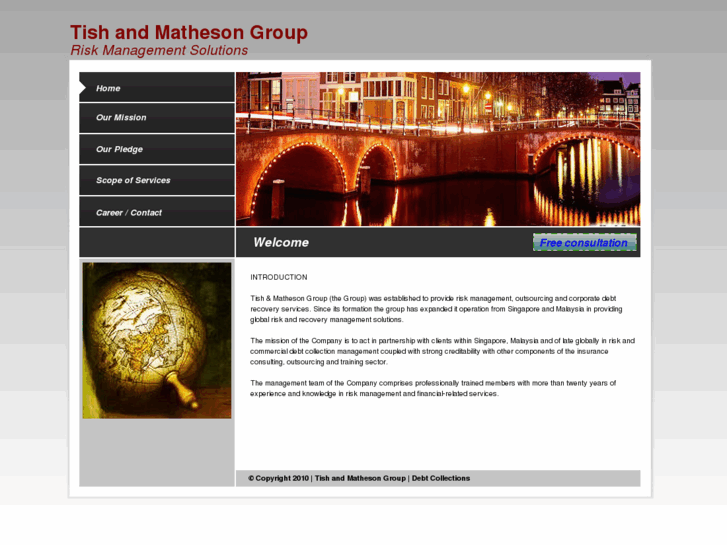Click the Amsterdam bridge banner image
727x545 pixels.
tap(438, 149)
